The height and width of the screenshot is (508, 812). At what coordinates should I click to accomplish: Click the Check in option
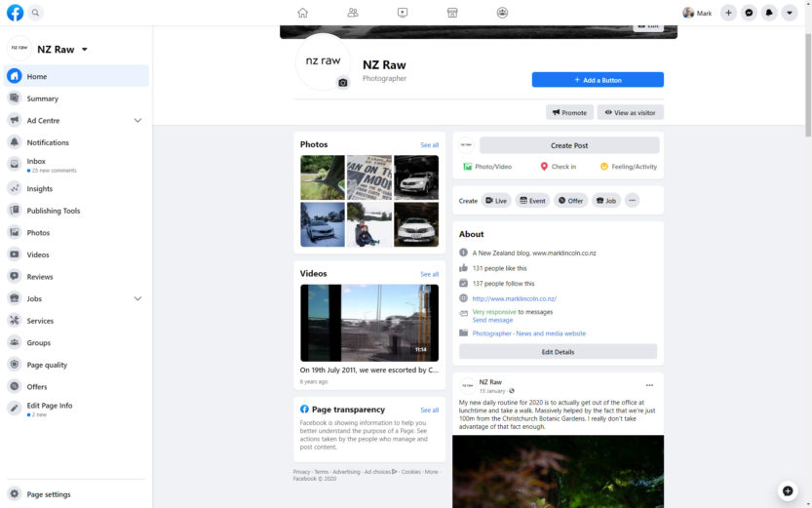pos(559,167)
